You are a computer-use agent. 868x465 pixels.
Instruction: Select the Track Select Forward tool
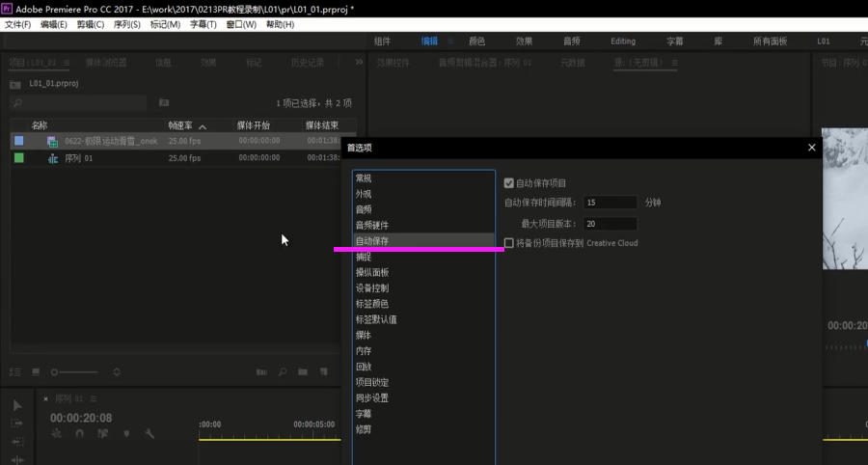pos(17,424)
